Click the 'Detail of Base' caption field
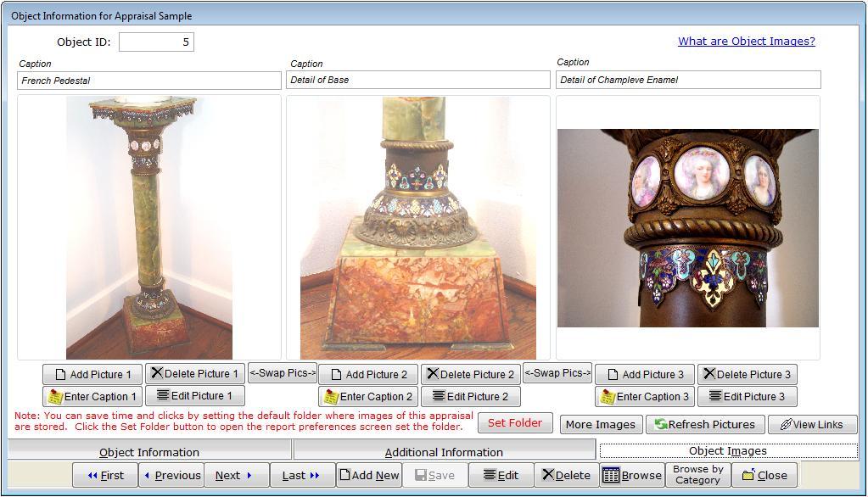The image size is (868, 497). point(418,80)
